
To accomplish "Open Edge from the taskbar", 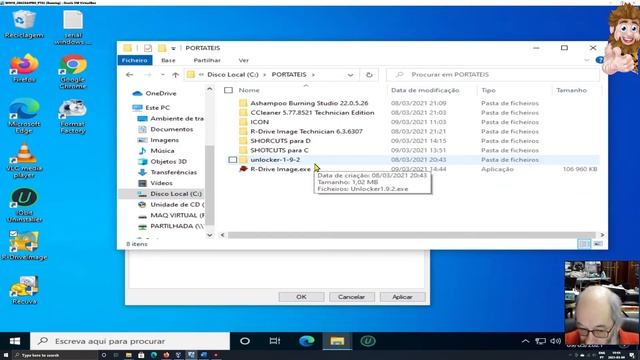I will (x=307, y=341).
